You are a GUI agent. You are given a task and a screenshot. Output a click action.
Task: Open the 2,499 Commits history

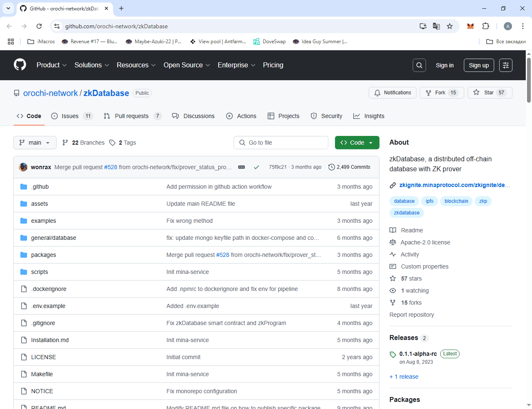click(349, 167)
